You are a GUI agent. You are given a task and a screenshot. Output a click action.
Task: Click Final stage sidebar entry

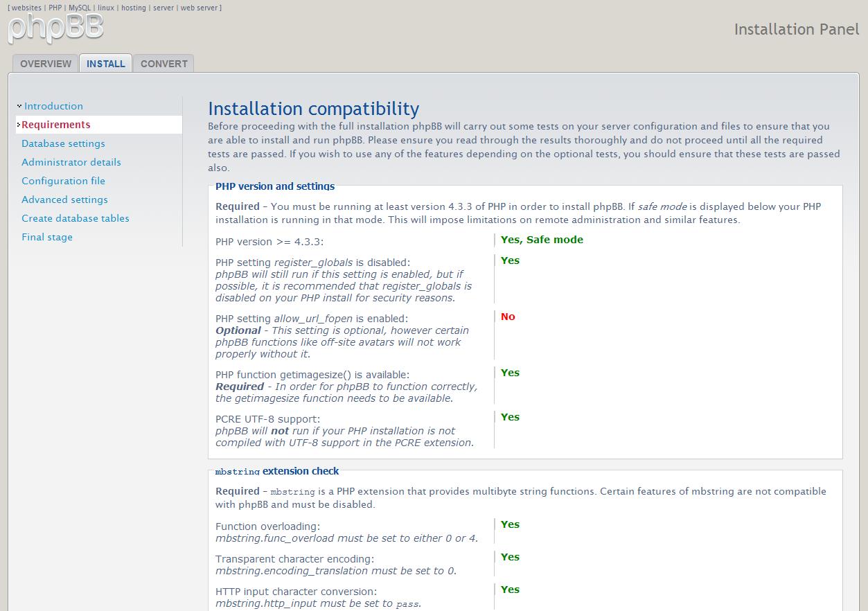[x=47, y=237]
